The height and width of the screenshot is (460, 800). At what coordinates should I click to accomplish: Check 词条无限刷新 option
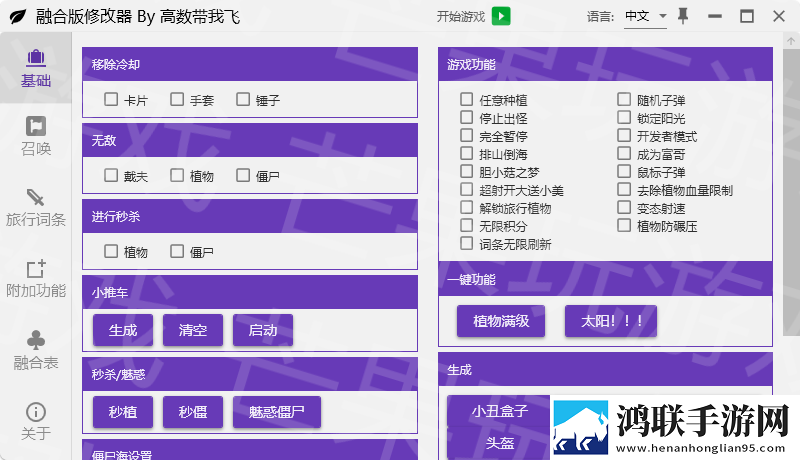point(466,243)
